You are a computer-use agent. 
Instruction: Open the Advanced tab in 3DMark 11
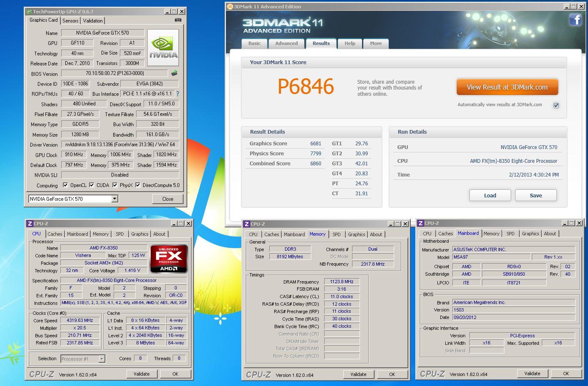[286, 44]
